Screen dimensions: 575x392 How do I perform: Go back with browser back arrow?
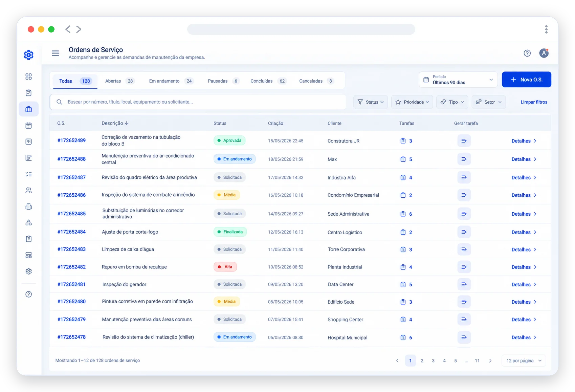[68, 29]
